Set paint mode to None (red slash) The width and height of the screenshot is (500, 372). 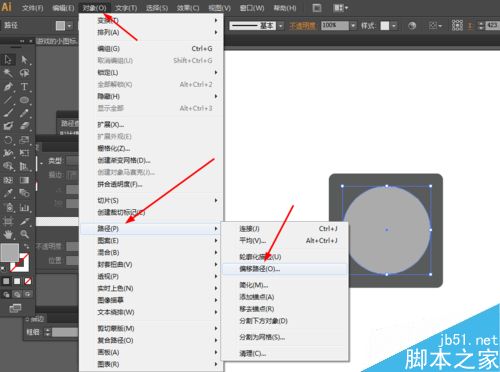click(28, 281)
